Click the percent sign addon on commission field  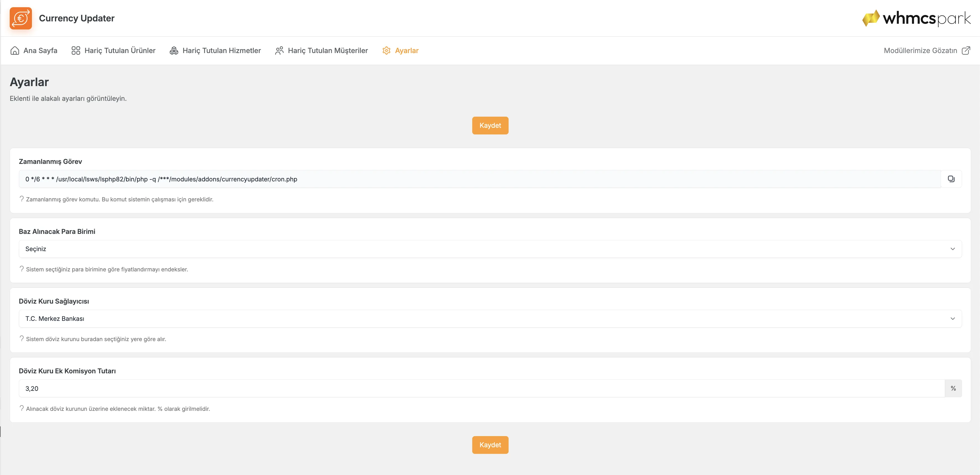[x=953, y=388]
